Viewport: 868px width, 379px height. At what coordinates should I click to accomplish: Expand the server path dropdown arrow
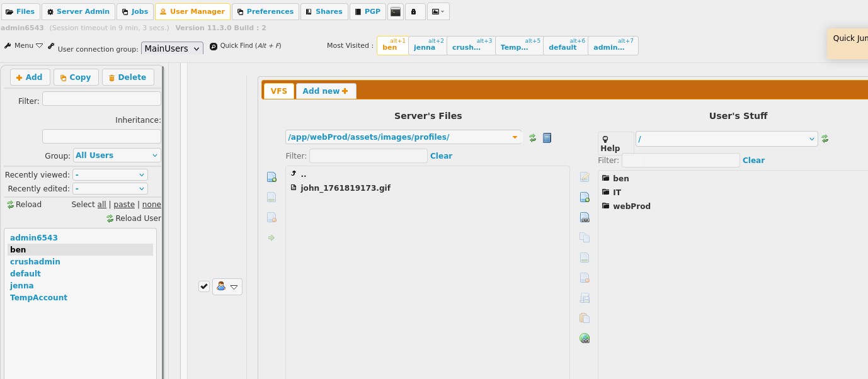pos(515,137)
